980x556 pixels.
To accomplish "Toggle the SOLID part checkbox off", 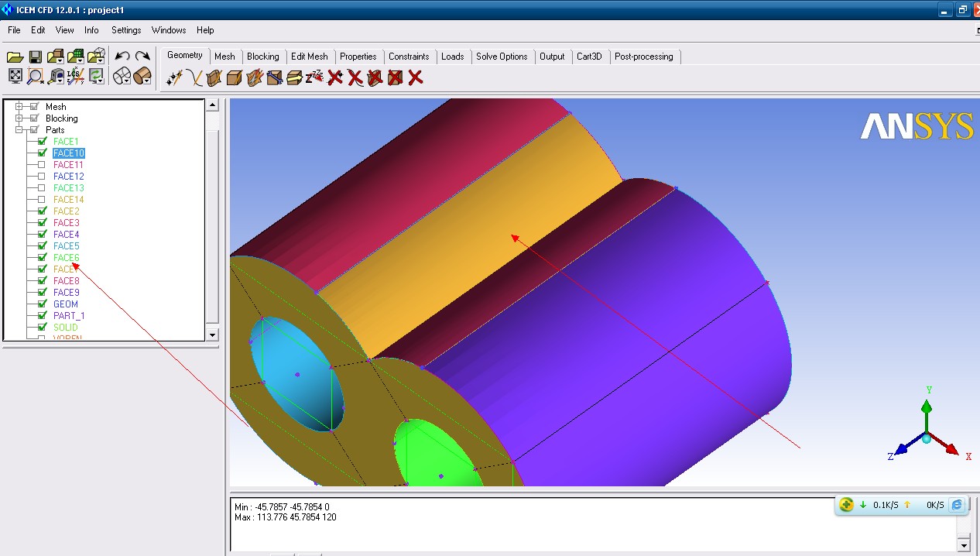I will pos(42,328).
